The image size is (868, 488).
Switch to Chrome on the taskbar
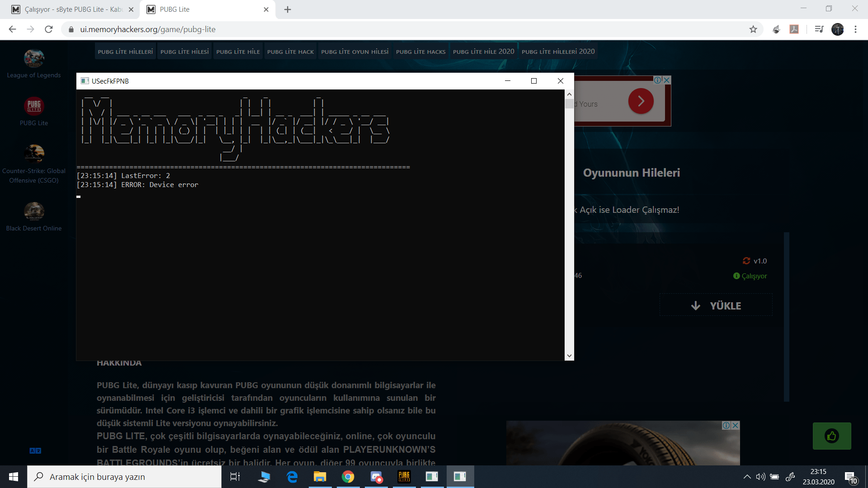[x=348, y=477]
